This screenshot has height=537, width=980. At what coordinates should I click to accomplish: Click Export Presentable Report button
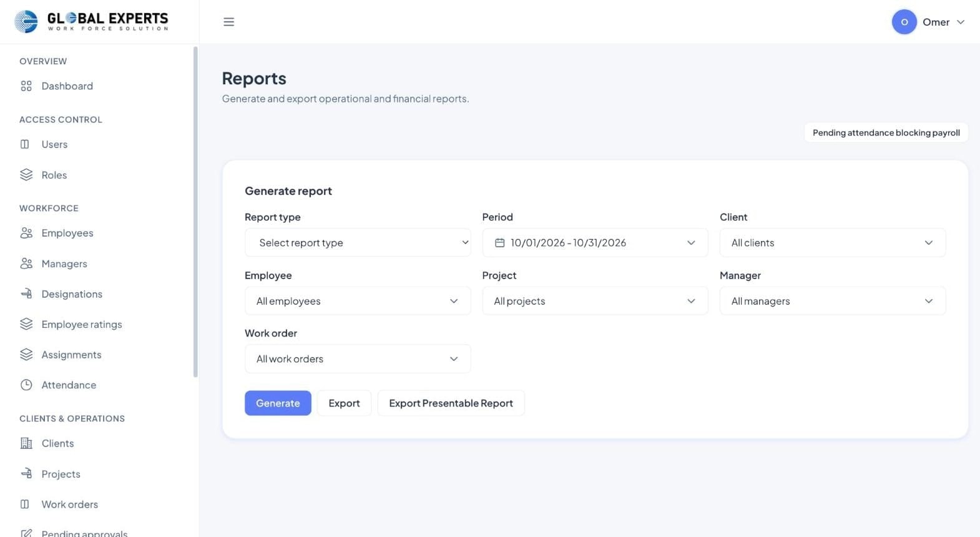(x=451, y=403)
